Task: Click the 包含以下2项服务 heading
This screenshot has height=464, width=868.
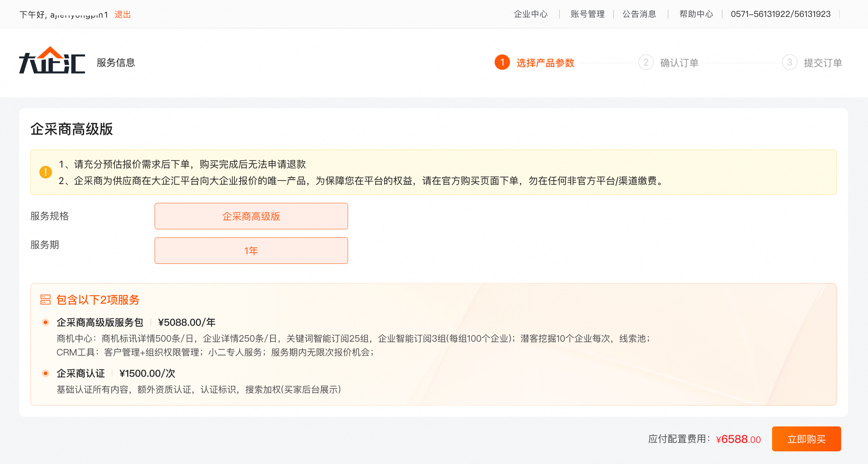Action: 98,300
